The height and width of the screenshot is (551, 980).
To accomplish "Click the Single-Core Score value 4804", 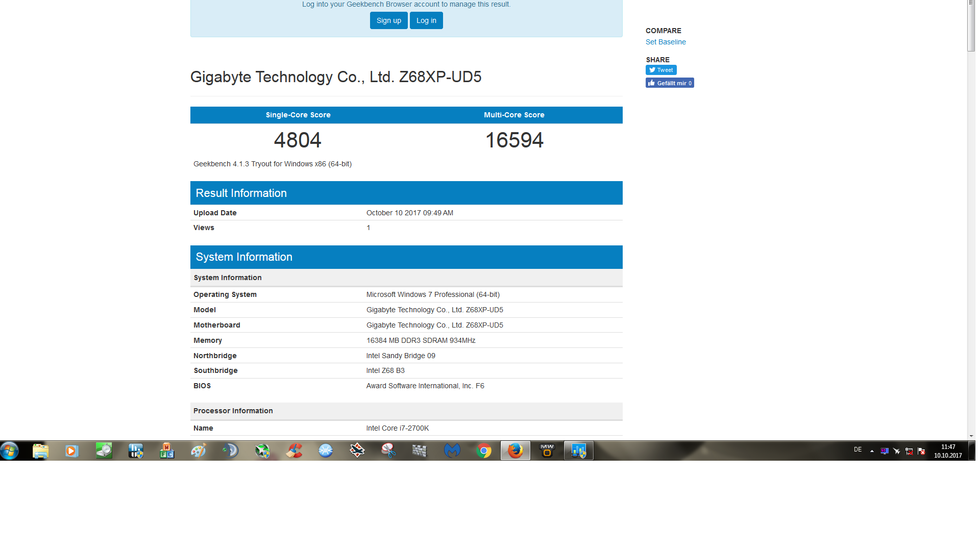I will [298, 140].
